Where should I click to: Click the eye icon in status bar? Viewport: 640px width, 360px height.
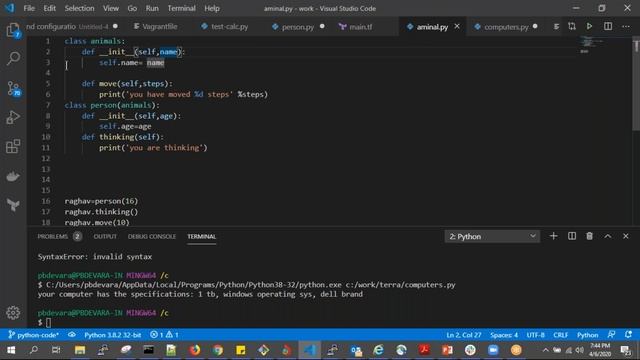point(72,335)
